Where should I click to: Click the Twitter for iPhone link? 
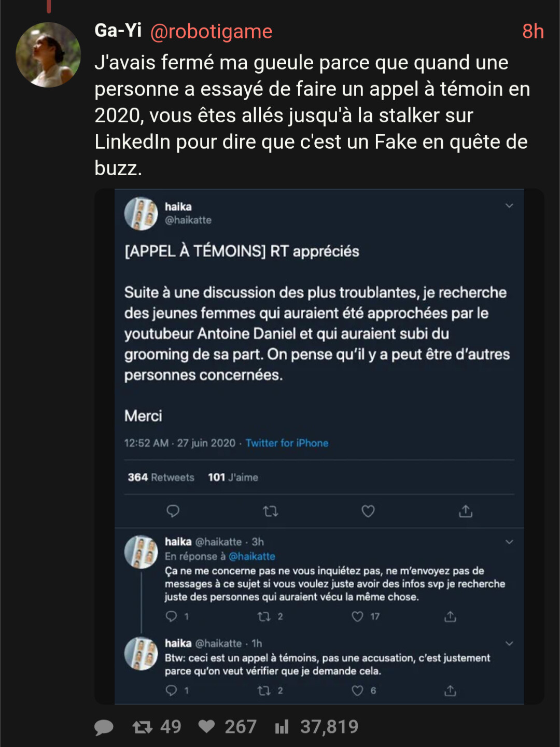pyautogui.click(x=287, y=443)
